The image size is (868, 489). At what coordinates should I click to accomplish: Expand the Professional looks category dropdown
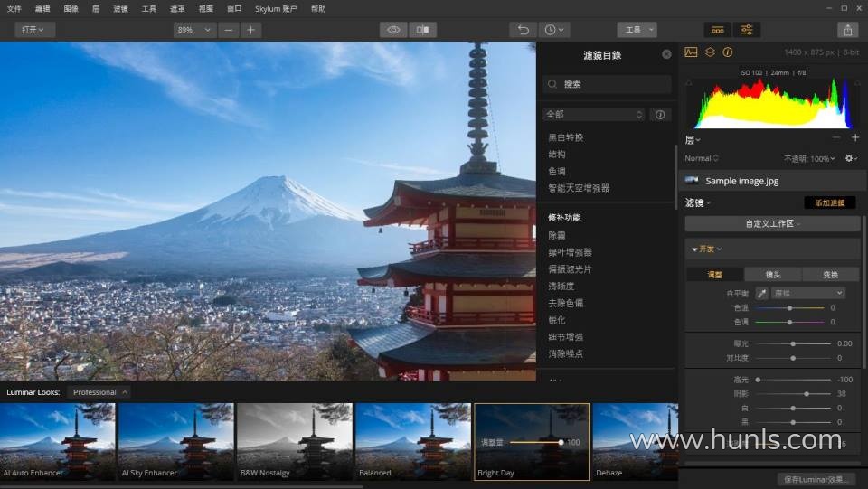coord(99,392)
